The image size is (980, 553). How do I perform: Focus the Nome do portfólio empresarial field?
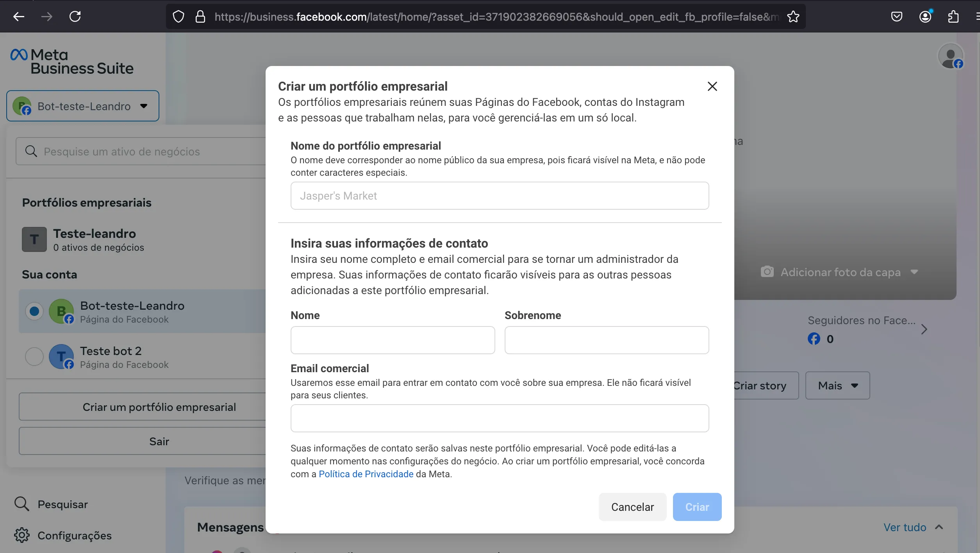(500, 196)
